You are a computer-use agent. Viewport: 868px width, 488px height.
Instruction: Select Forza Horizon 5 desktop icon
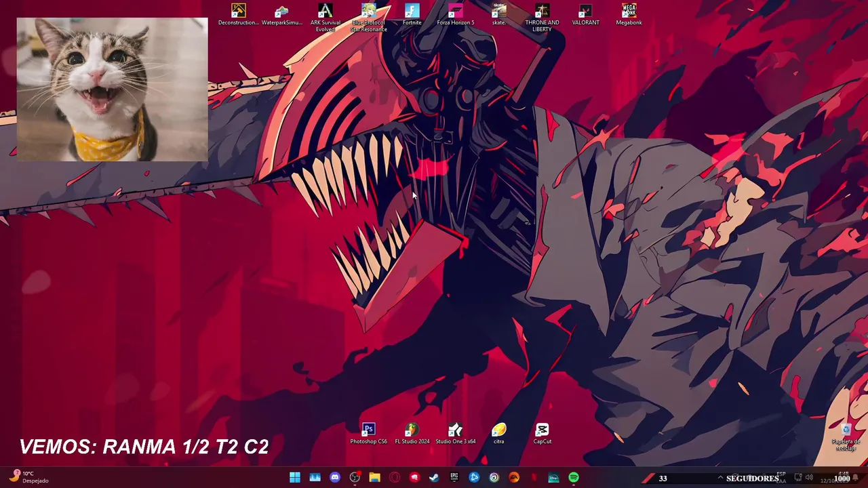click(455, 15)
